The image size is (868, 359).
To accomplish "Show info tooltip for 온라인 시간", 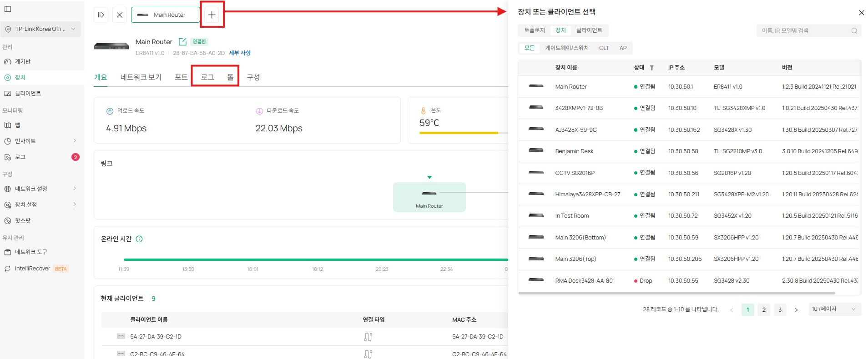I will [x=139, y=239].
